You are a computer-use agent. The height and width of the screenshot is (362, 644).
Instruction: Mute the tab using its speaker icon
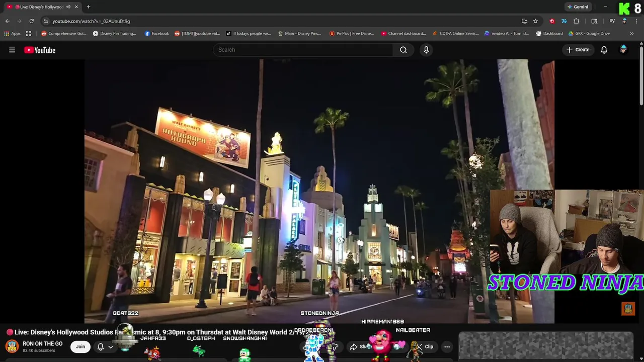[x=68, y=7]
